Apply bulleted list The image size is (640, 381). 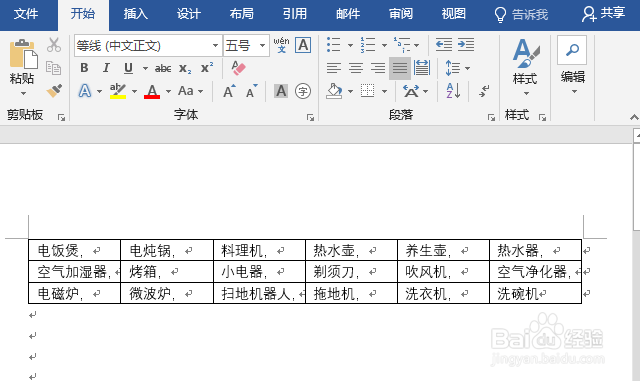(333, 45)
